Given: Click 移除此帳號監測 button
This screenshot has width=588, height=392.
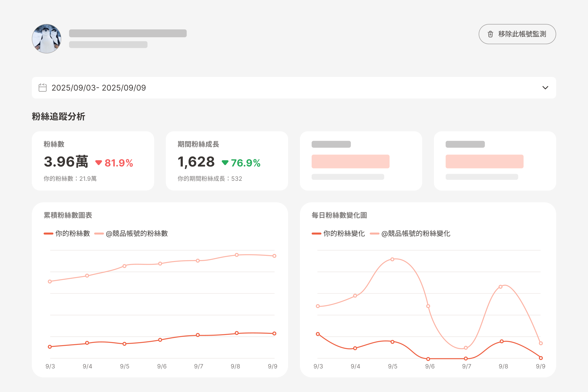Looking at the screenshot, I should click(517, 34).
